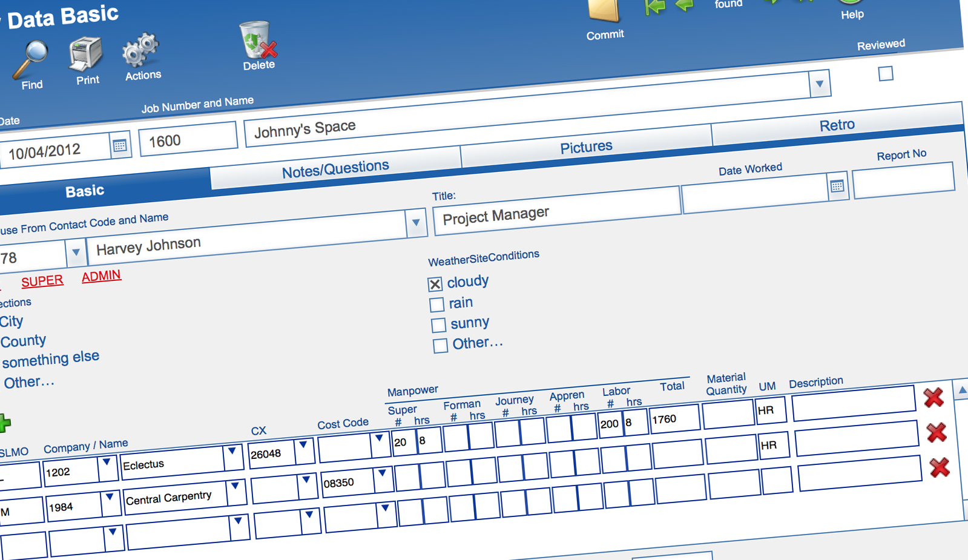Switch to the Basic tab
Image resolution: width=968 pixels, height=560 pixels.
pos(85,191)
